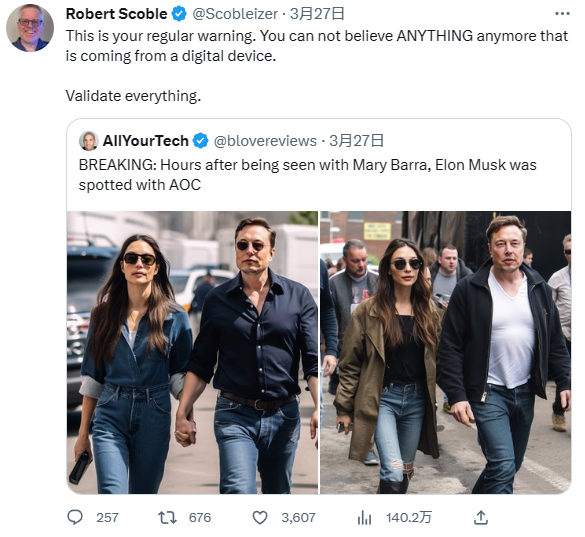Click AllYourTech's blue verified badge

201,141
